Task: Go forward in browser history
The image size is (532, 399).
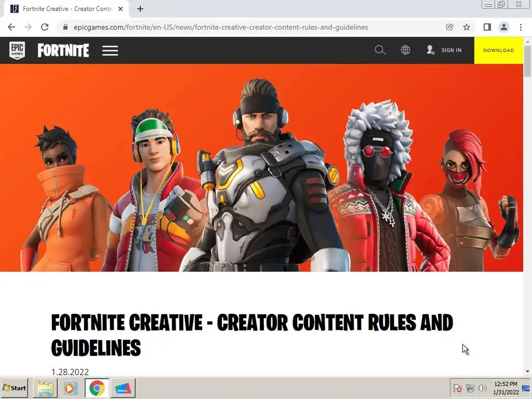Action: 28,27
